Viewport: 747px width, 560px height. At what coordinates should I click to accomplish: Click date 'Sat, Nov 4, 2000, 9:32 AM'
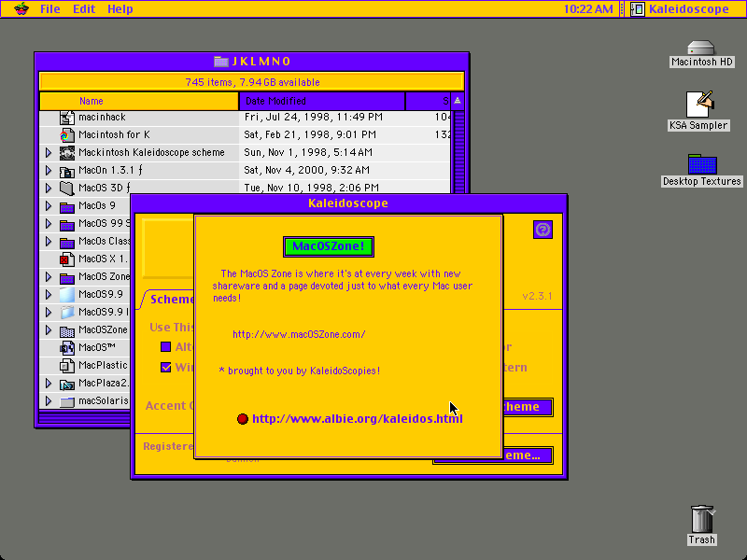pyautogui.click(x=307, y=170)
